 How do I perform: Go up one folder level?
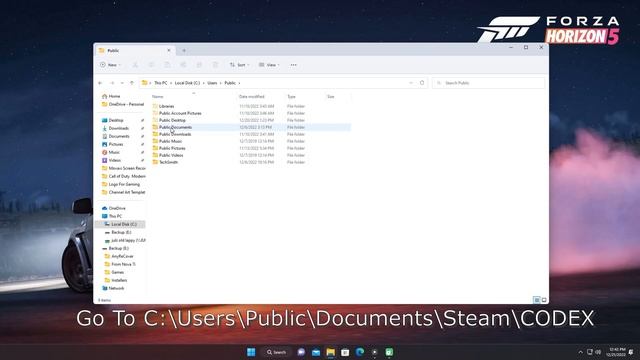tap(132, 83)
